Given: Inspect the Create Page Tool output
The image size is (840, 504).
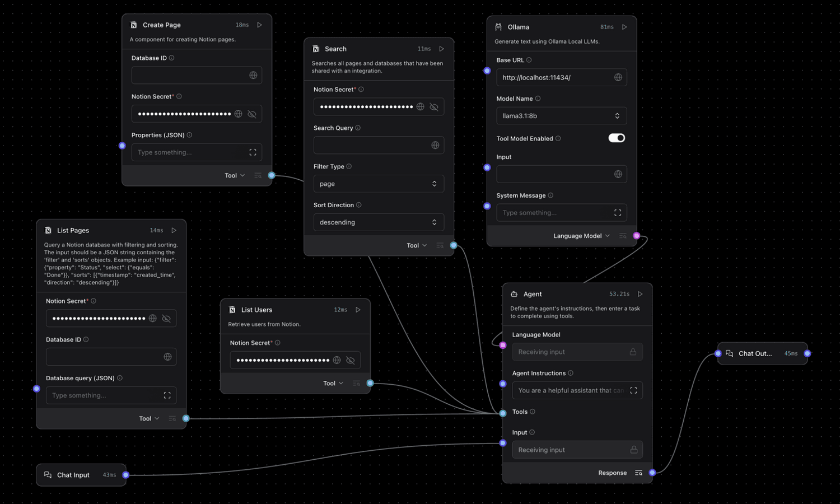Looking at the screenshot, I should pyautogui.click(x=258, y=176).
